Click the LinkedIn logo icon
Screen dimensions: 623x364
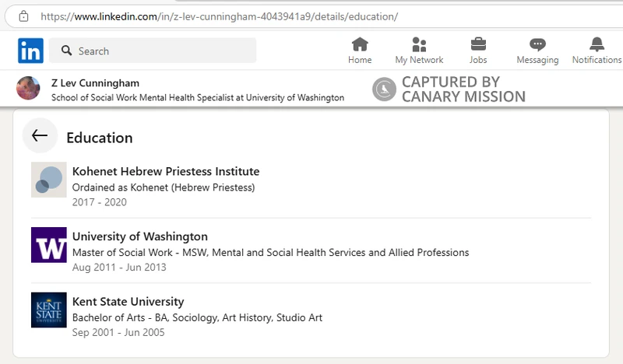pos(30,51)
